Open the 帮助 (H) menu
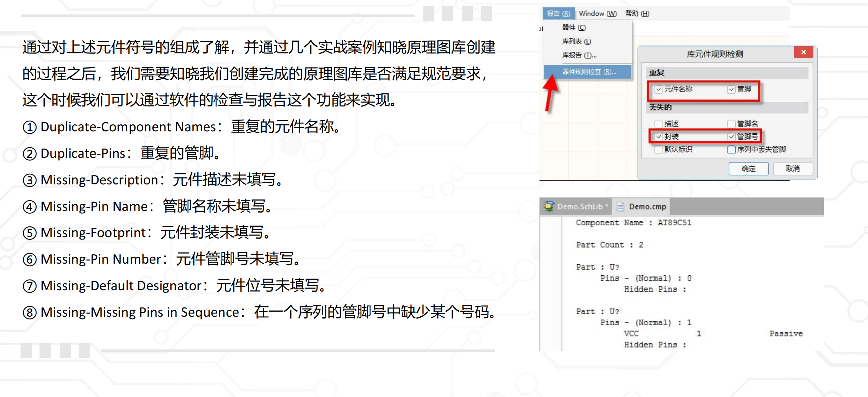This screenshot has width=868, height=397. [637, 13]
